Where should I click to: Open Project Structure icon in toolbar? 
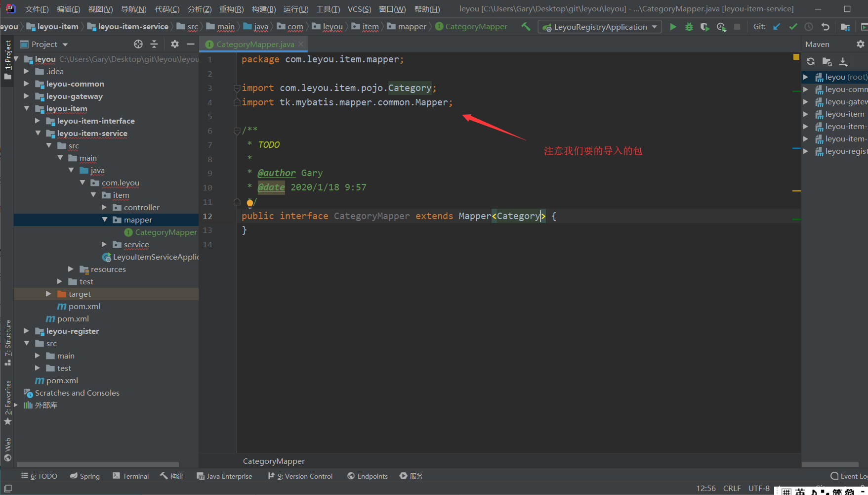845,27
